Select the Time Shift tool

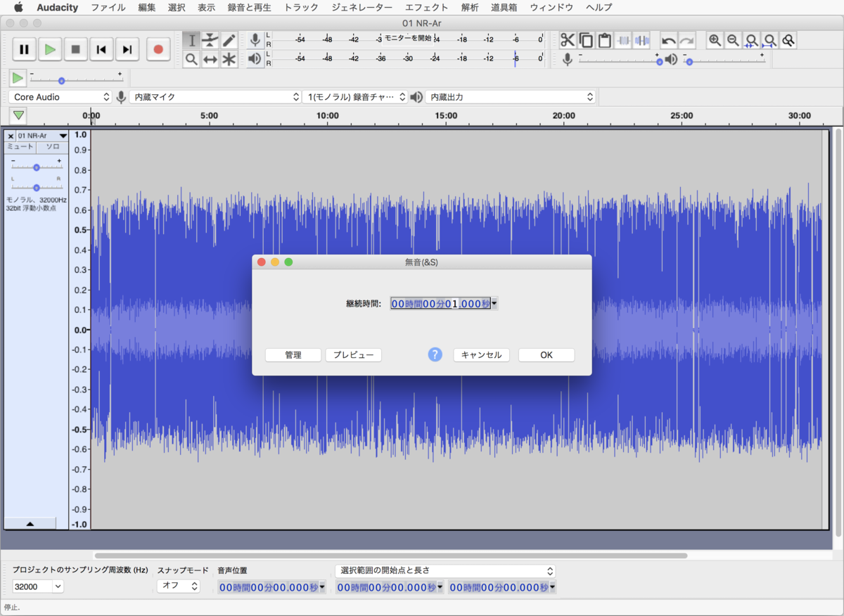[x=210, y=60]
